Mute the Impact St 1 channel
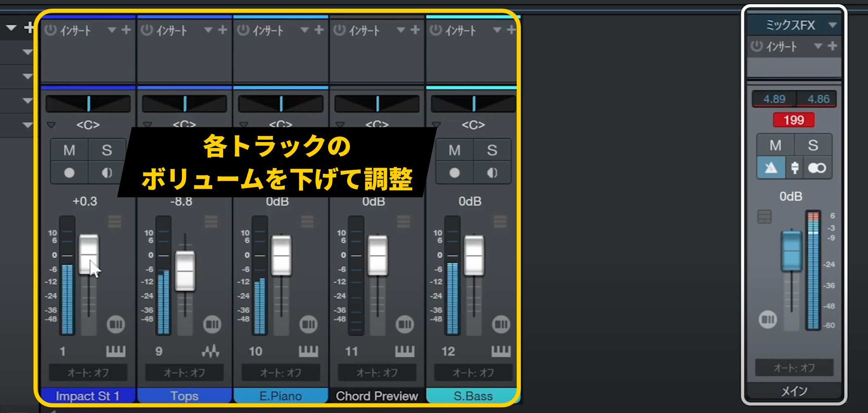Image resolution: width=868 pixels, height=413 pixels. 69,150
